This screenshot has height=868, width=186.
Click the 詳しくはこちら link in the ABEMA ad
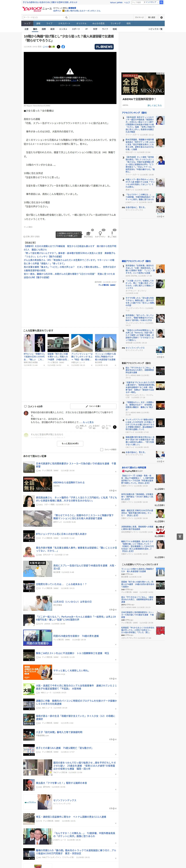click(155, 105)
